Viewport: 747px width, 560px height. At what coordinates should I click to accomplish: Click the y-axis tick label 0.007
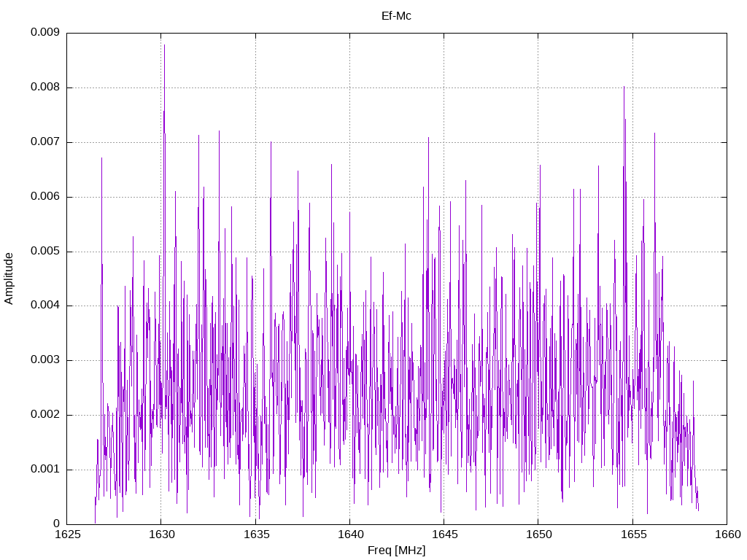pyautogui.click(x=45, y=142)
